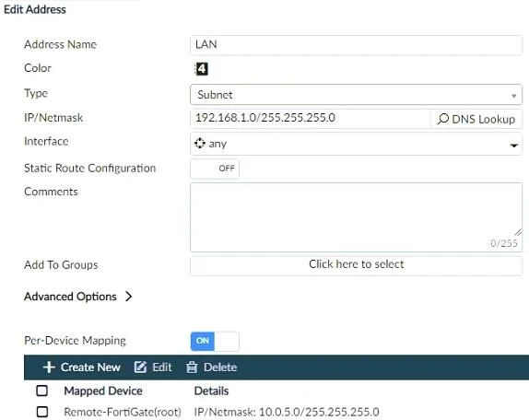Click 'Click here to select' for groups

point(357,264)
